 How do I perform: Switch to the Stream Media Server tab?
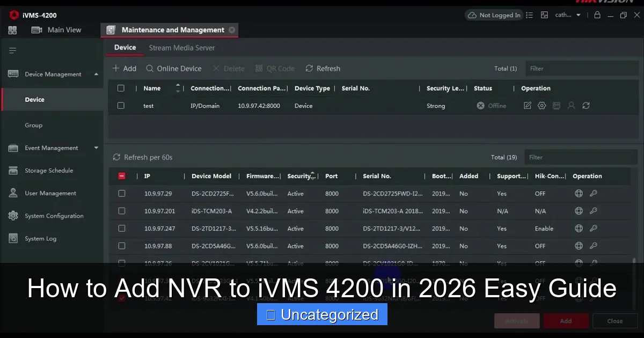click(x=182, y=48)
